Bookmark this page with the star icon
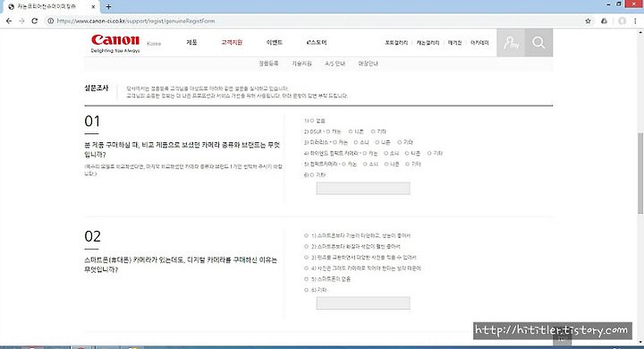Screen dimensions: 644x349 tap(589, 21)
